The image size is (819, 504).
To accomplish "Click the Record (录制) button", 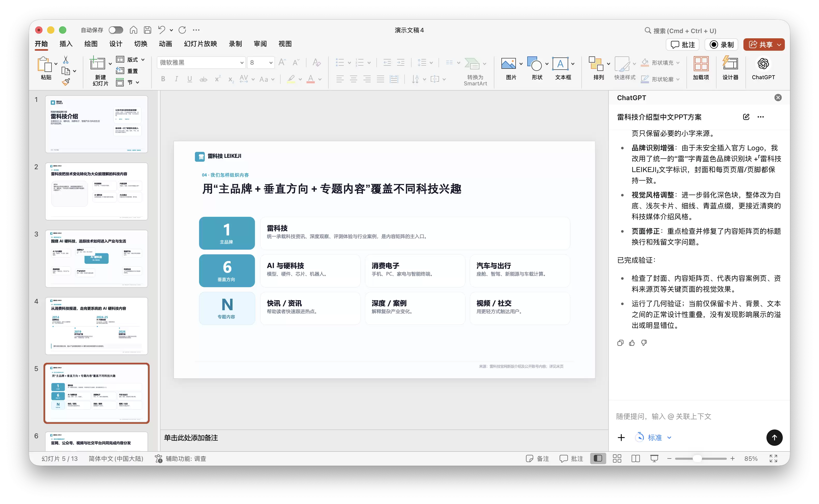I will (721, 44).
